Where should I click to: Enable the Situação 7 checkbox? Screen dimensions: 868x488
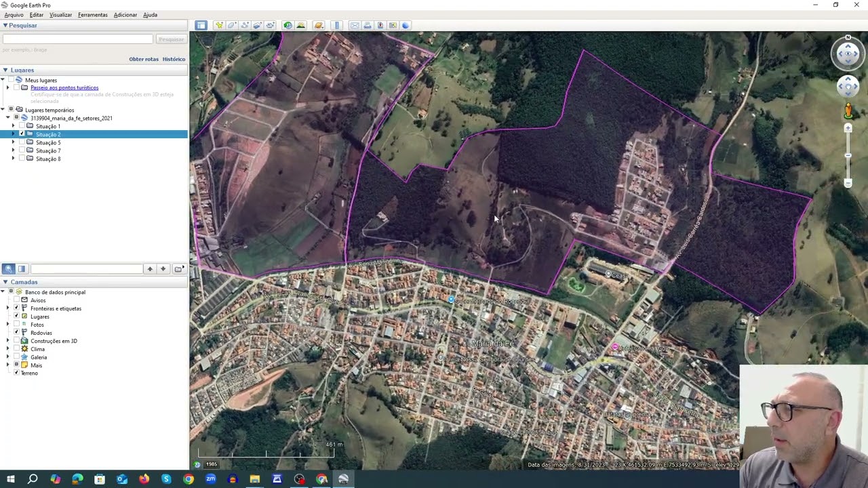coord(22,150)
